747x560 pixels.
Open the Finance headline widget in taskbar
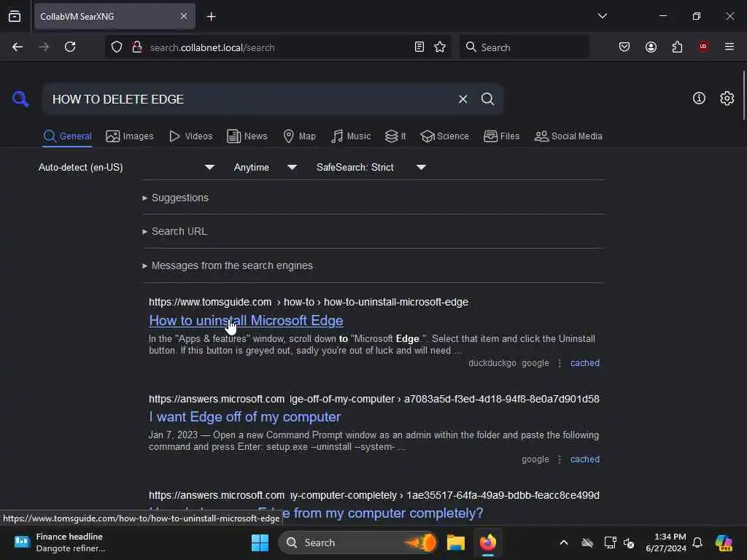pos(59,542)
